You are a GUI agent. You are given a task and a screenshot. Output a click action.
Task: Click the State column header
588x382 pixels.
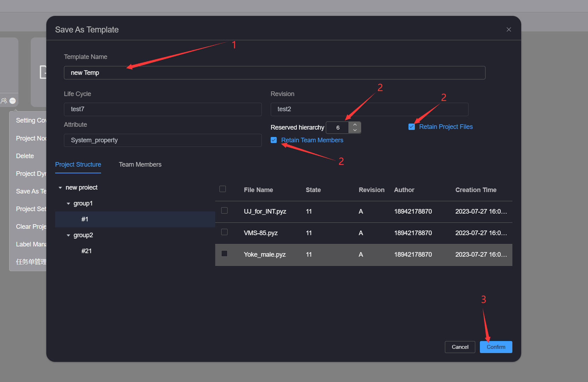(x=313, y=190)
